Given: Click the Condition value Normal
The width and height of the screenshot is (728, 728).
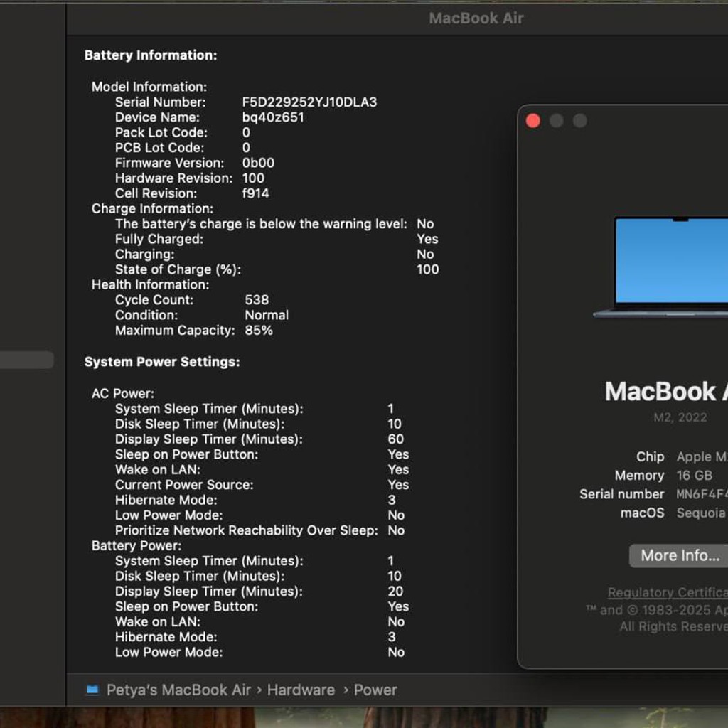Looking at the screenshot, I should [267, 315].
